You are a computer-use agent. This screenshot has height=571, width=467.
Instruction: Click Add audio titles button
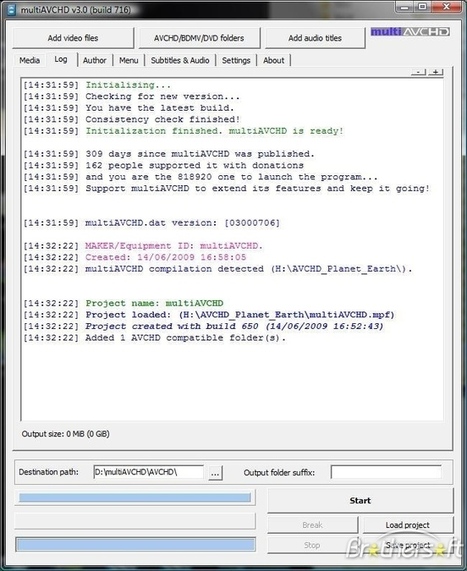pos(315,38)
